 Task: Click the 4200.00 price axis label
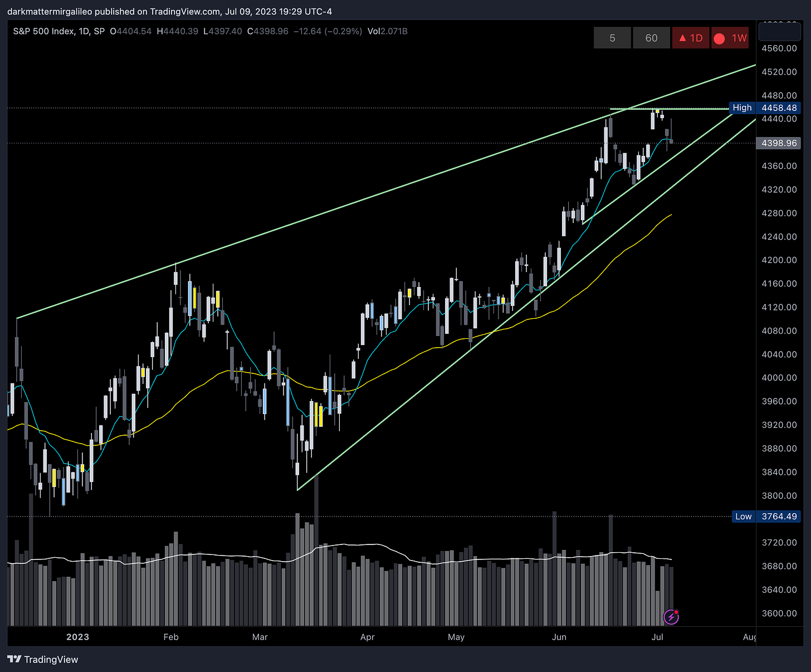(779, 260)
